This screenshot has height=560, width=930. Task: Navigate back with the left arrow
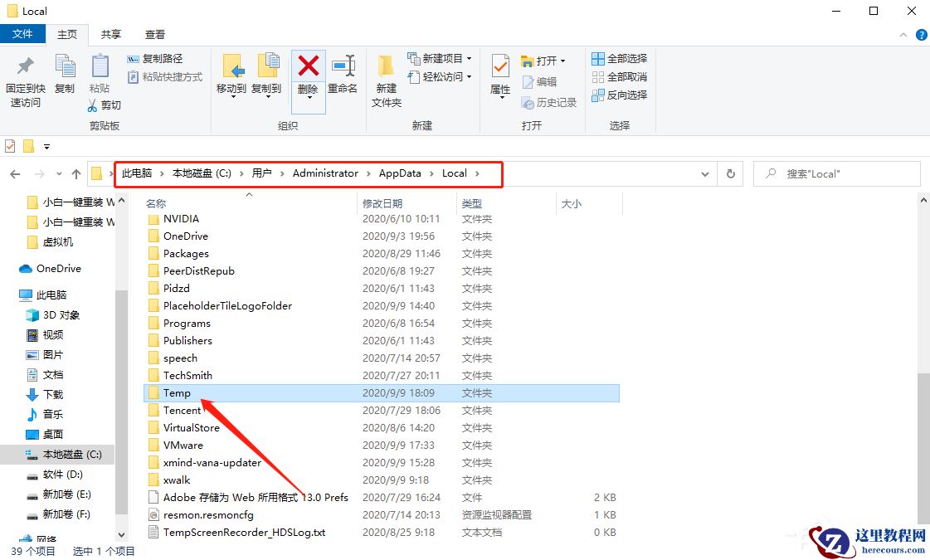pyautogui.click(x=15, y=173)
